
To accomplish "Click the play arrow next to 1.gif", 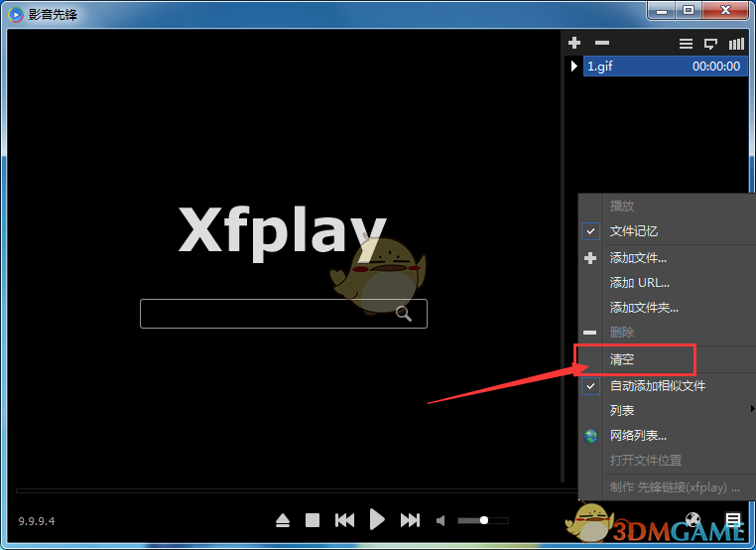I will [573, 66].
